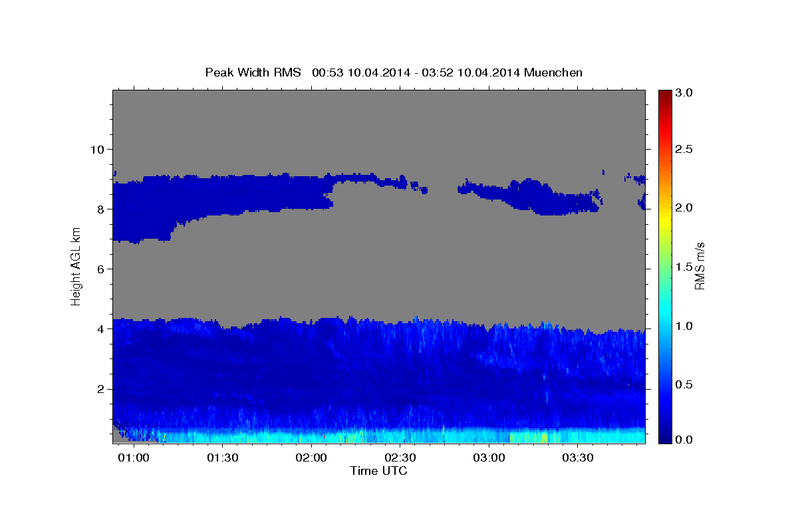Click the 02:00 time tick label
The image size is (798, 532).
click(311, 459)
